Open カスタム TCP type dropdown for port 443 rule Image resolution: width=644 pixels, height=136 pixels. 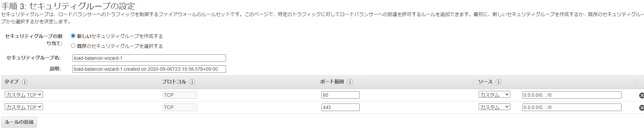point(24,107)
